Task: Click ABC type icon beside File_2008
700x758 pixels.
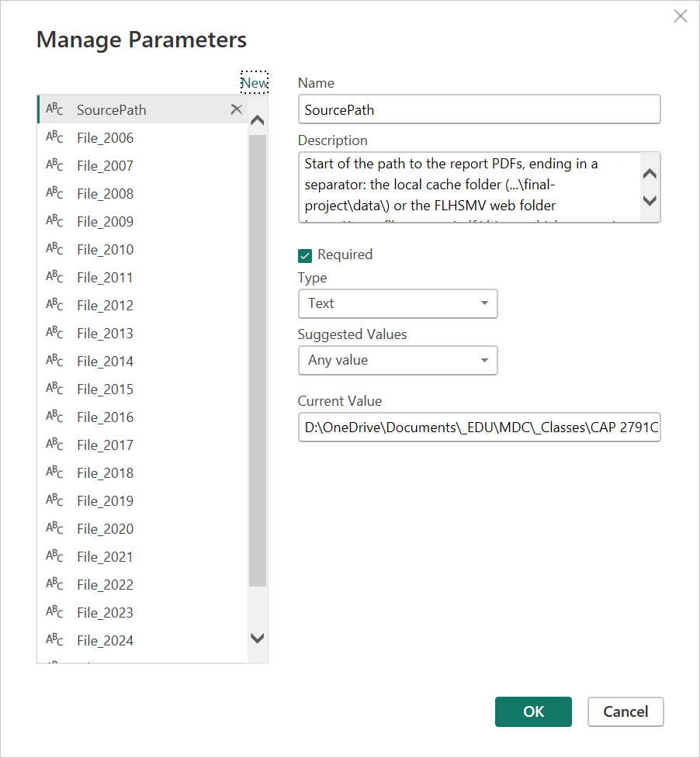Action: tap(54, 193)
